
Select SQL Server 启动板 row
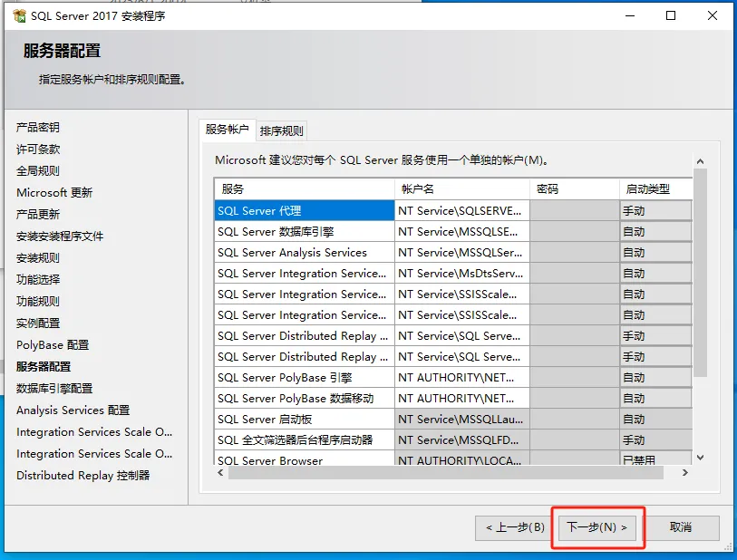pyautogui.click(x=304, y=419)
